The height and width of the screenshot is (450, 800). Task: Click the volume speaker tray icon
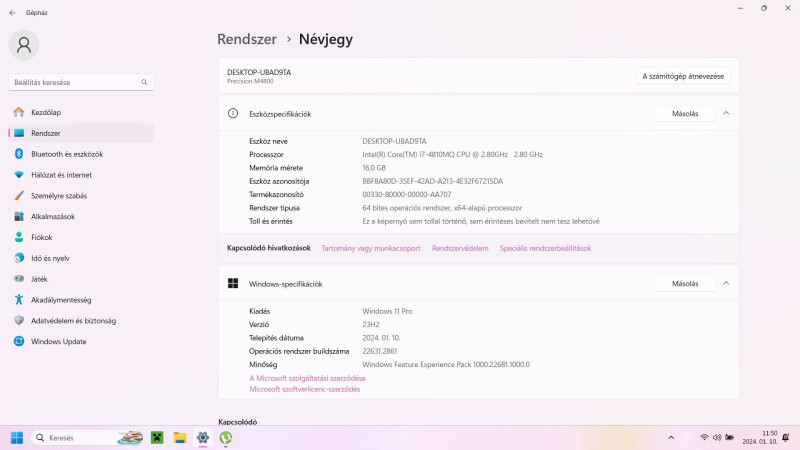pyautogui.click(x=717, y=438)
